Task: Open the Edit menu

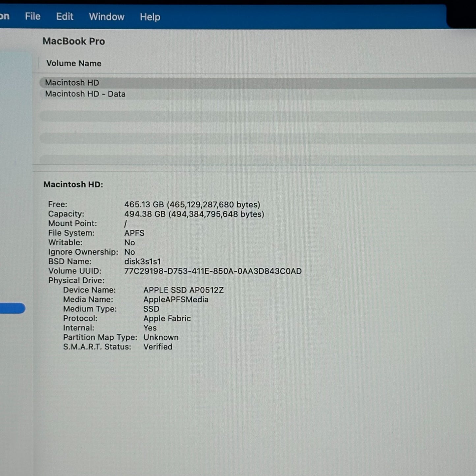Action: [65, 16]
